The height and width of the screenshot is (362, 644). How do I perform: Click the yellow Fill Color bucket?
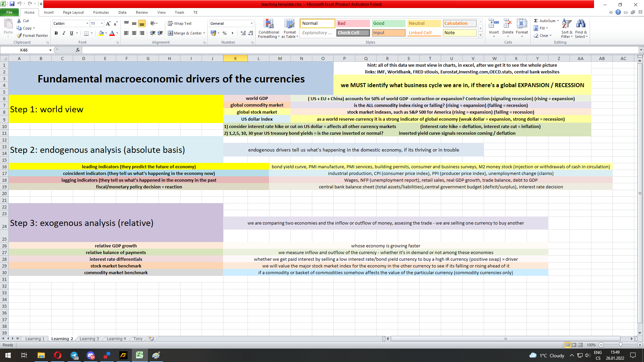[101, 33]
